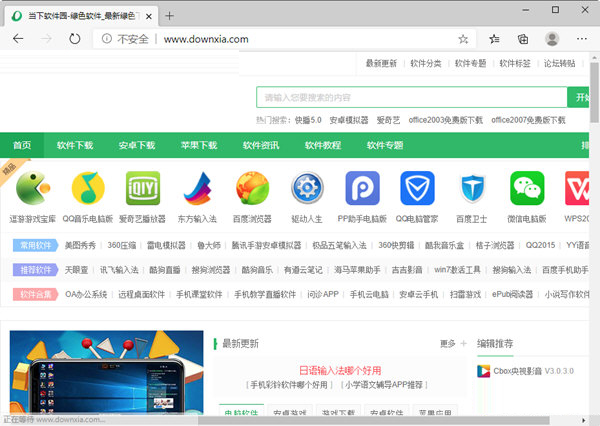Viewport: 600px width, 426px height.
Task: Open the 论坛转贴 top link
Action: [560, 64]
